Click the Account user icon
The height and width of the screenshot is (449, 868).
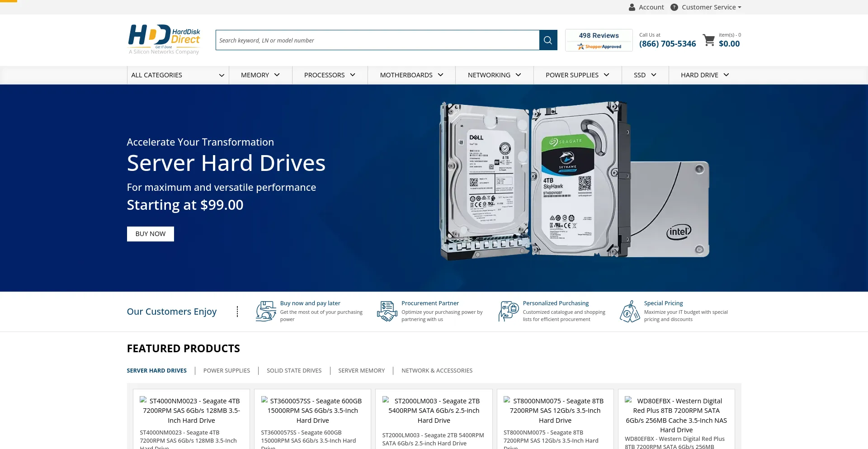coord(632,7)
